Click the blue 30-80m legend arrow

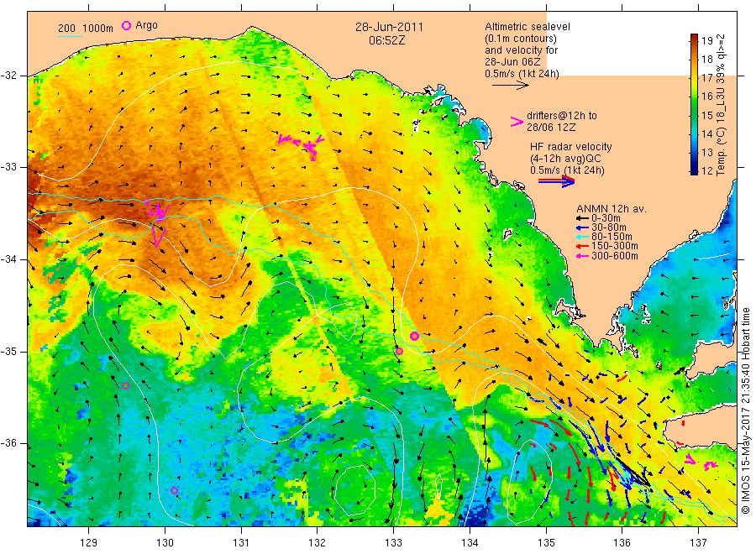click(582, 227)
